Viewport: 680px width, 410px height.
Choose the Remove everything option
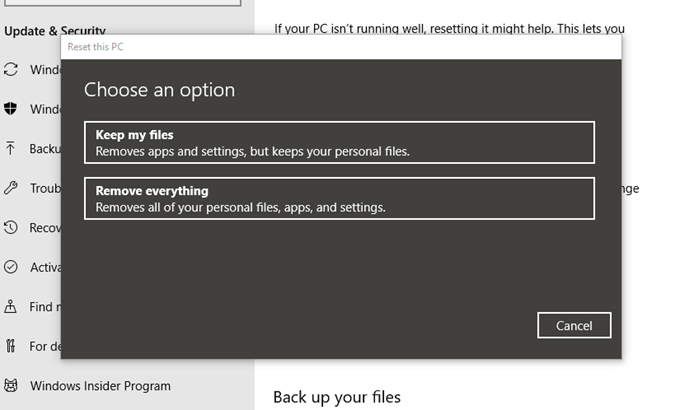click(339, 198)
